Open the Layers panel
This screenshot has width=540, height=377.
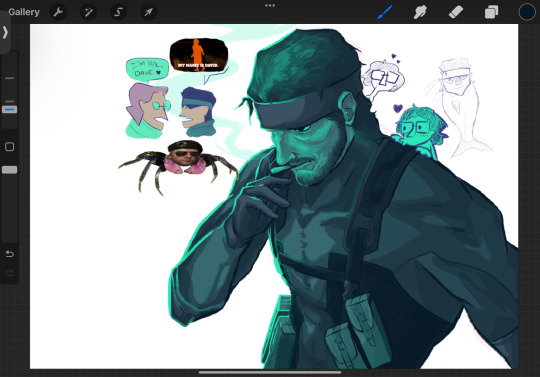tap(491, 12)
